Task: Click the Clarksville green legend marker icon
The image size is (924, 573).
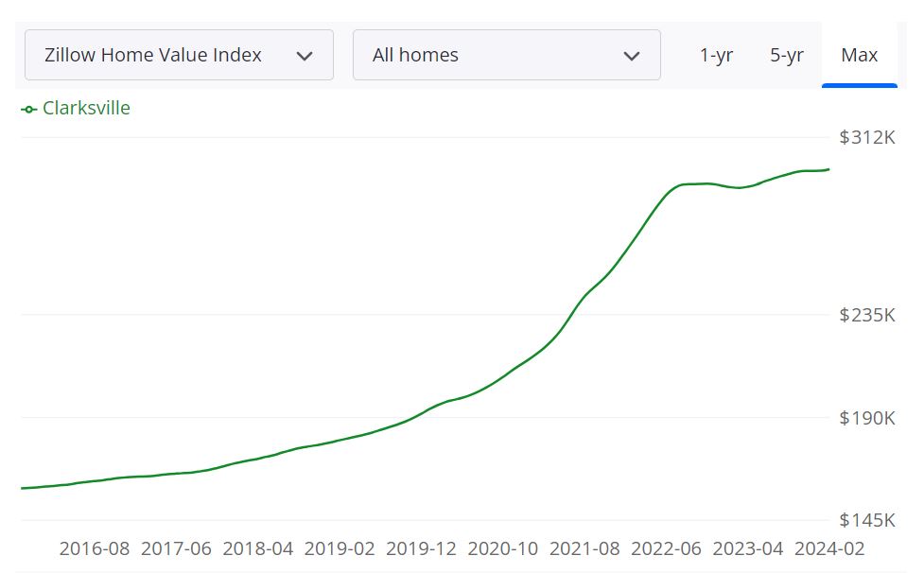Action: point(27,108)
